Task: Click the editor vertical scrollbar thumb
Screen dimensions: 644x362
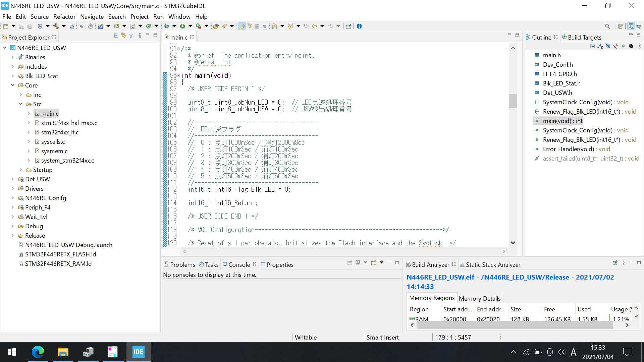Action: 513,101
